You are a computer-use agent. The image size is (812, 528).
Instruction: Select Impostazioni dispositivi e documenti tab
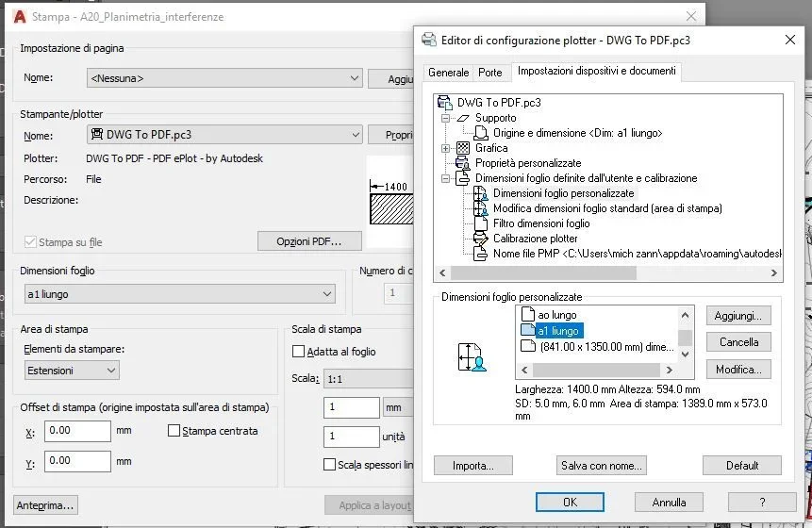597,71
